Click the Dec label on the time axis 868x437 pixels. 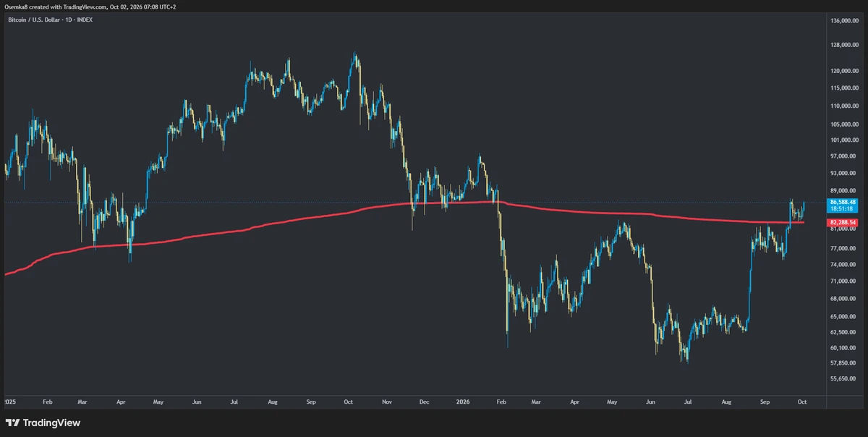click(425, 400)
